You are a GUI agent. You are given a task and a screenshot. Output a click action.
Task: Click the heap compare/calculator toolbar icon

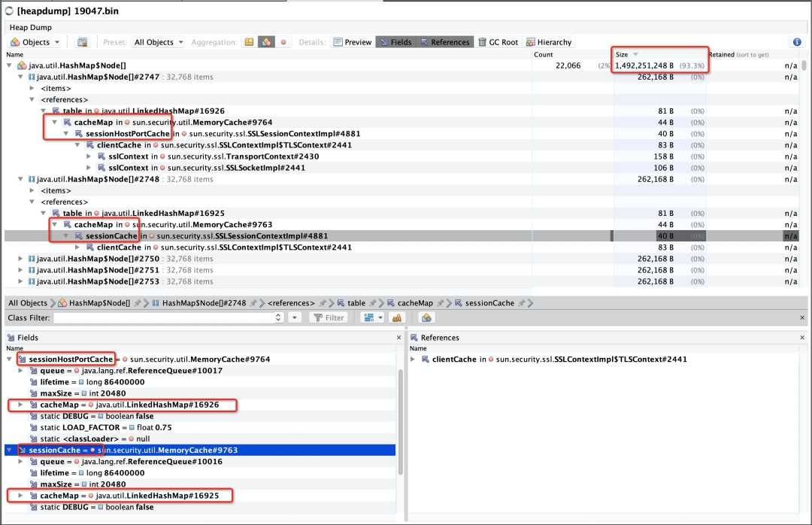(82, 42)
